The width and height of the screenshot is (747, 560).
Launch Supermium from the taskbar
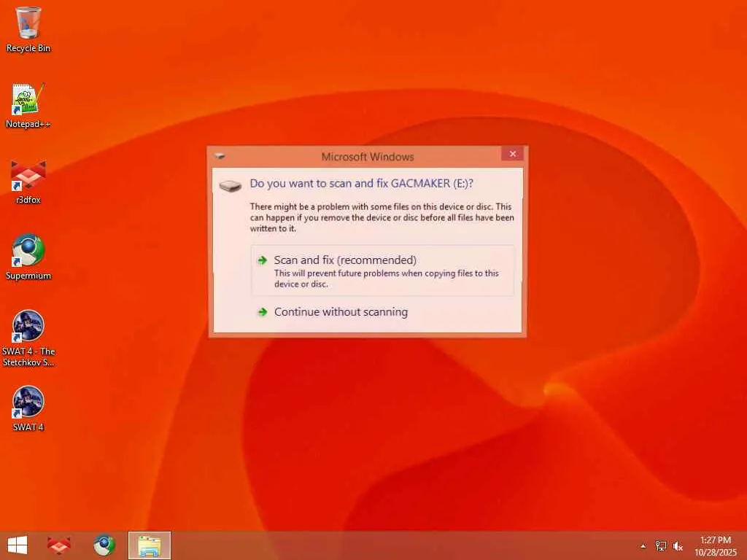tap(104, 545)
